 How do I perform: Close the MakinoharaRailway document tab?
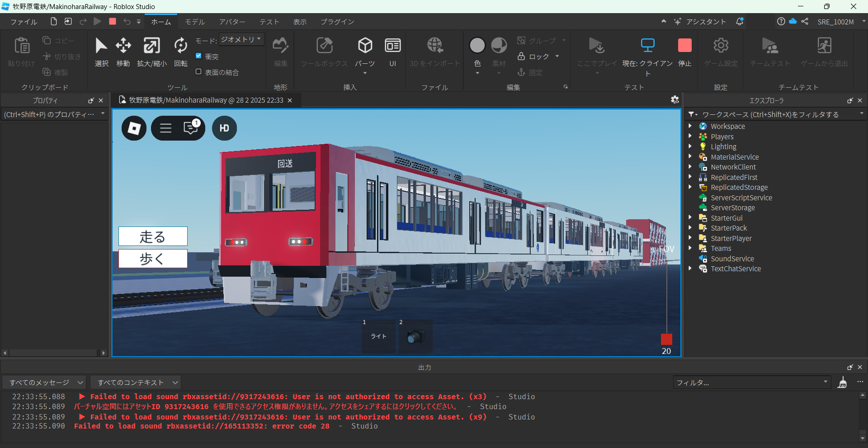coord(290,100)
